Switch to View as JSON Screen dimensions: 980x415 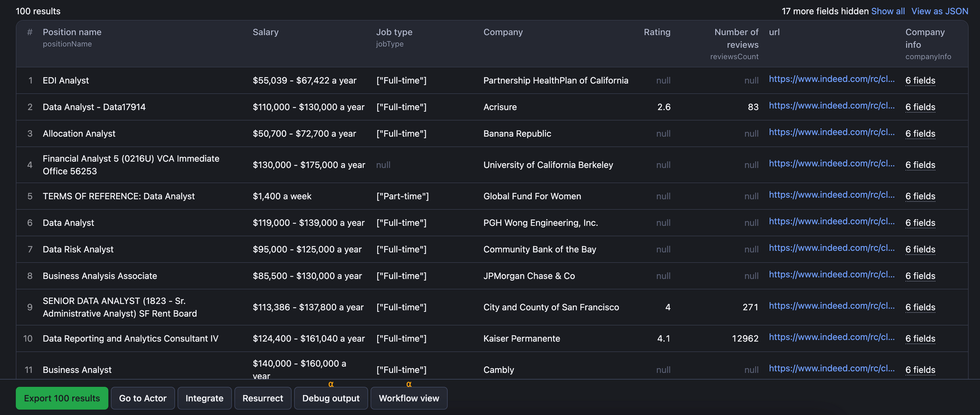(940, 11)
